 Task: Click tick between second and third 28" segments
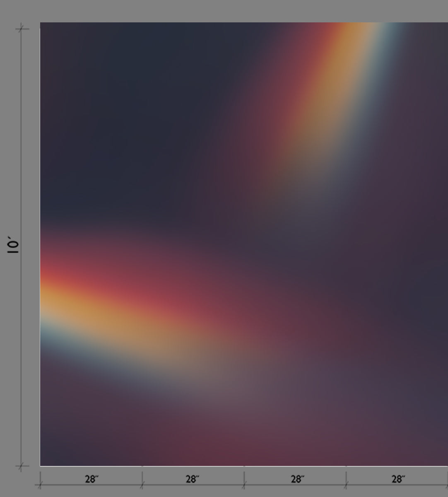pyautogui.click(x=244, y=485)
